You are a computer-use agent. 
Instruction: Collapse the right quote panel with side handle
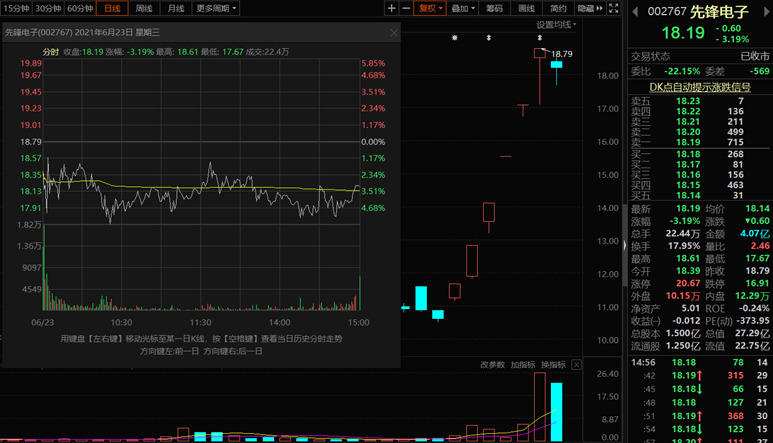[624, 245]
